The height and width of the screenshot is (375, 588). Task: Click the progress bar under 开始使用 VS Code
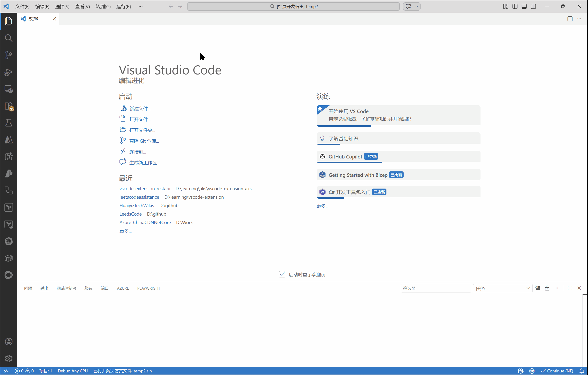pyautogui.click(x=344, y=126)
